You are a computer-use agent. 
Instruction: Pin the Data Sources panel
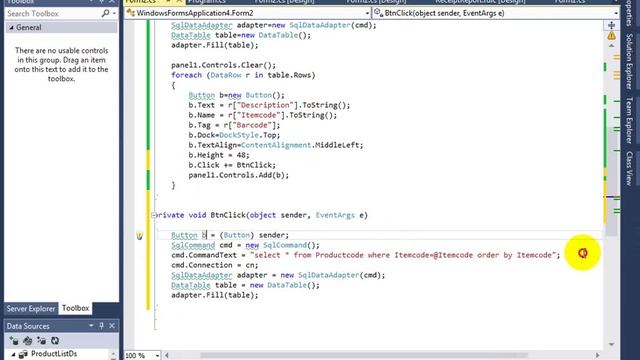coord(101,326)
